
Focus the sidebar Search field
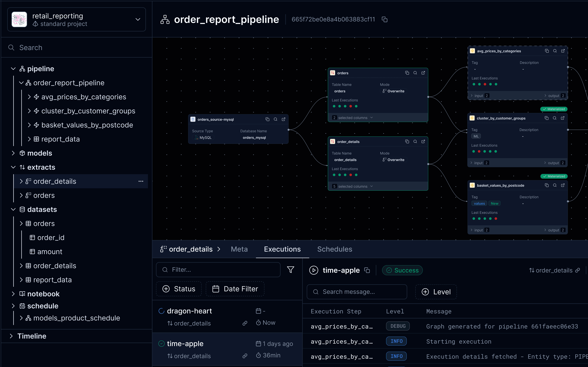coord(76,48)
